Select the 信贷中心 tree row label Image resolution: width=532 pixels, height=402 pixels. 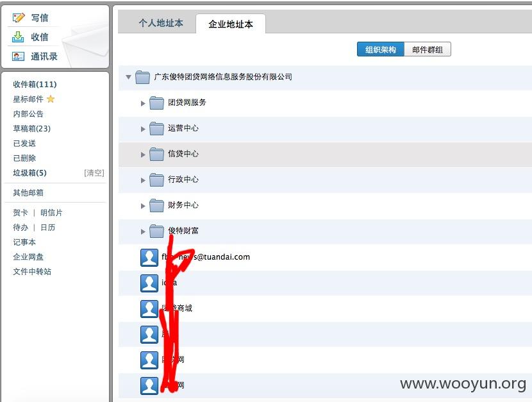pyautogui.click(x=183, y=154)
